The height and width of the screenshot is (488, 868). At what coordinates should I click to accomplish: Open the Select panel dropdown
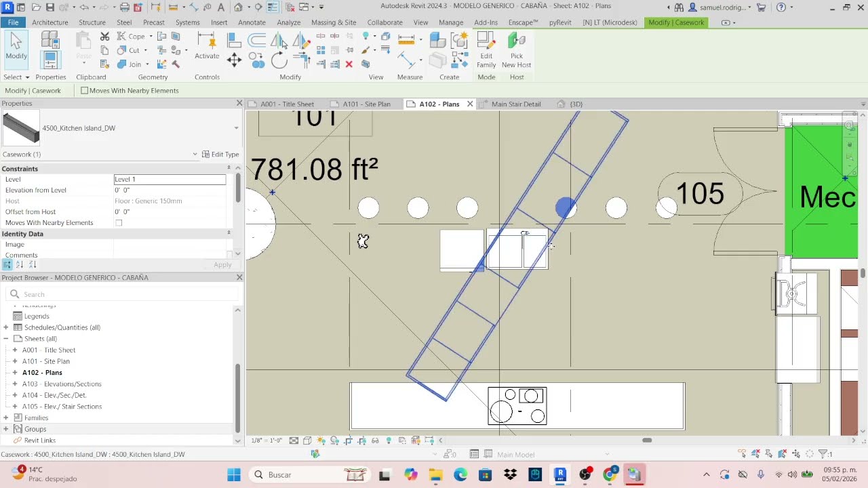click(17, 77)
